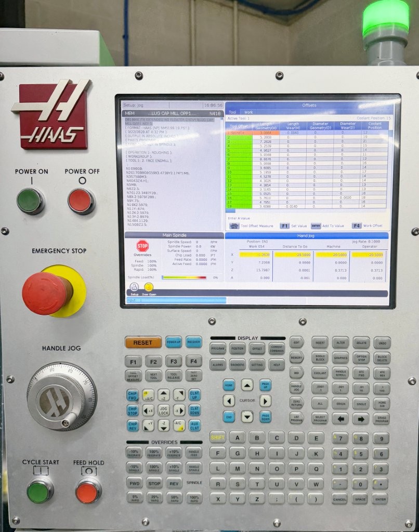The height and width of the screenshot is (532, 419).
Task: Toggle the OPTION STOP key
Action: tap(361, 358)
